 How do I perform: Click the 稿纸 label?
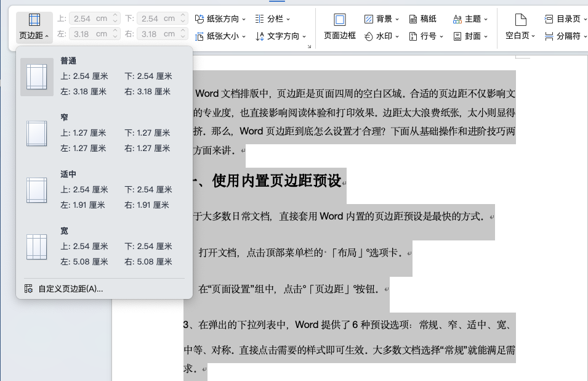coord(429,18)
